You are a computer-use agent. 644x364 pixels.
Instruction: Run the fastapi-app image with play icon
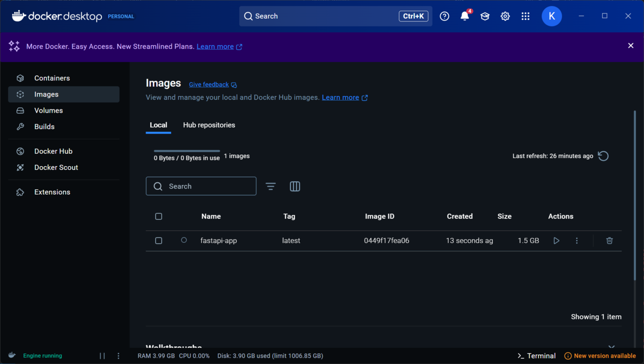pyautogui.click(x=556, y=241)
